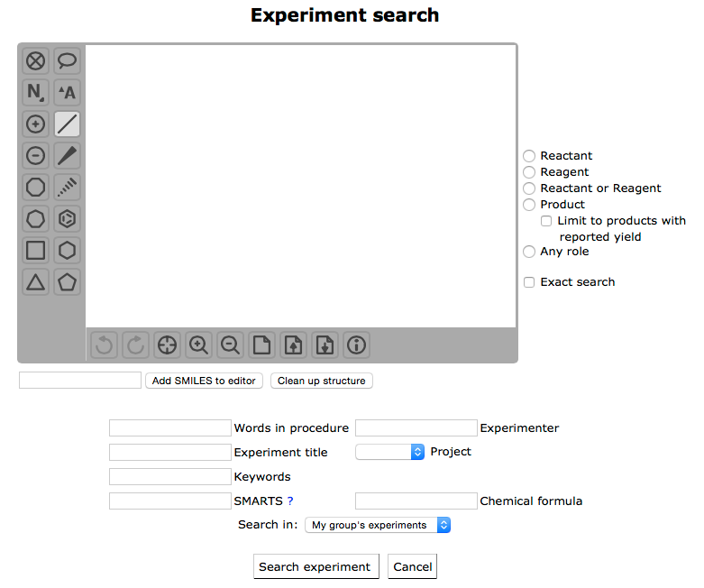The image size is (704, 588).
Task: Pick the pentagon cyclopentane ring template
Action: click(67, 282)
